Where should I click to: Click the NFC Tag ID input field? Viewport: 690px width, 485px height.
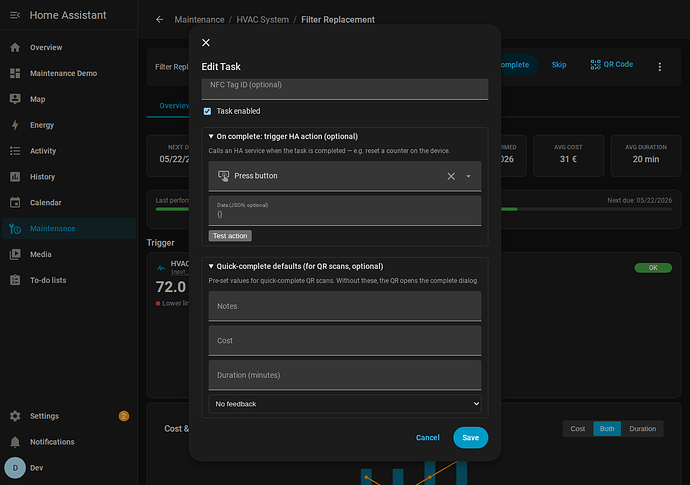tap(345, 89)
